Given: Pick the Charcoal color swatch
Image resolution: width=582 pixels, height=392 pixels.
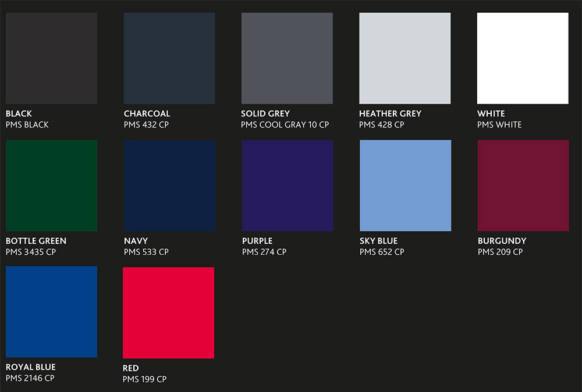Looking at the screenshot, I should pos(169,58).
